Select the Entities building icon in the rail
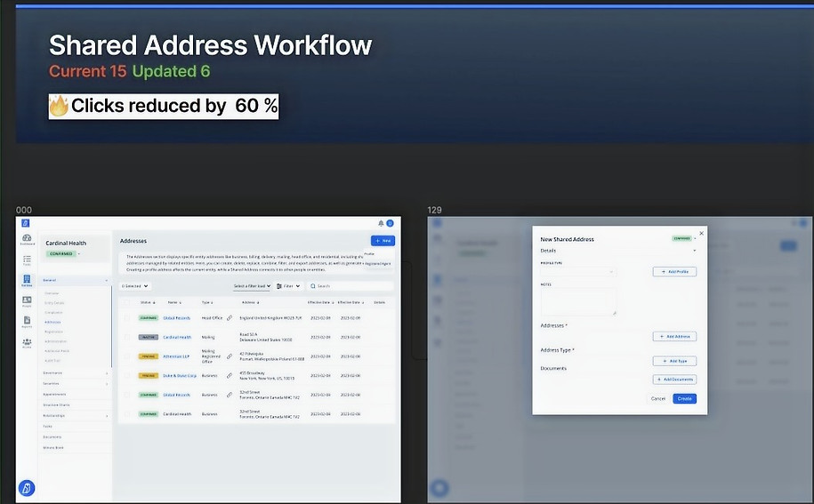This screenshot has width=814, height=504. 27,281
